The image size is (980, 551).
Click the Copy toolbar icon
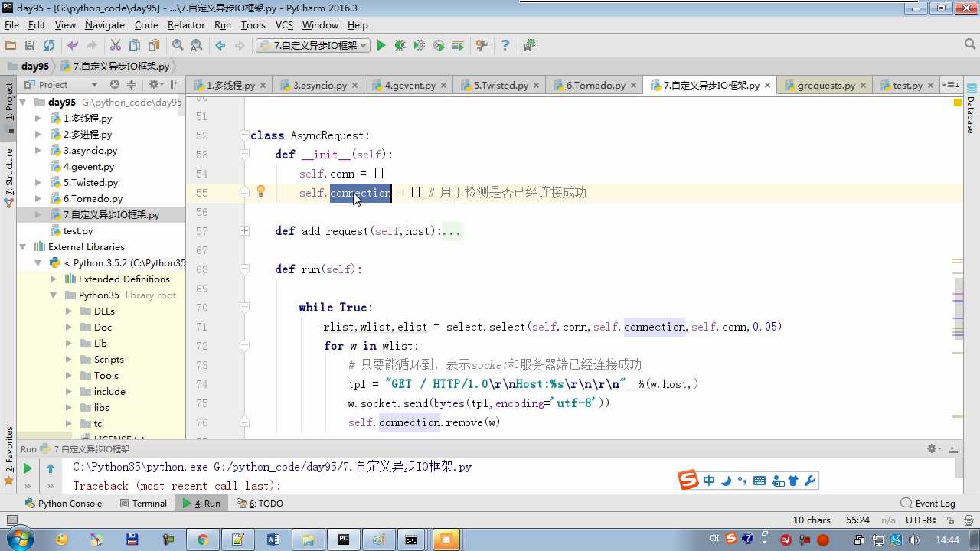[x=135, y=46]
